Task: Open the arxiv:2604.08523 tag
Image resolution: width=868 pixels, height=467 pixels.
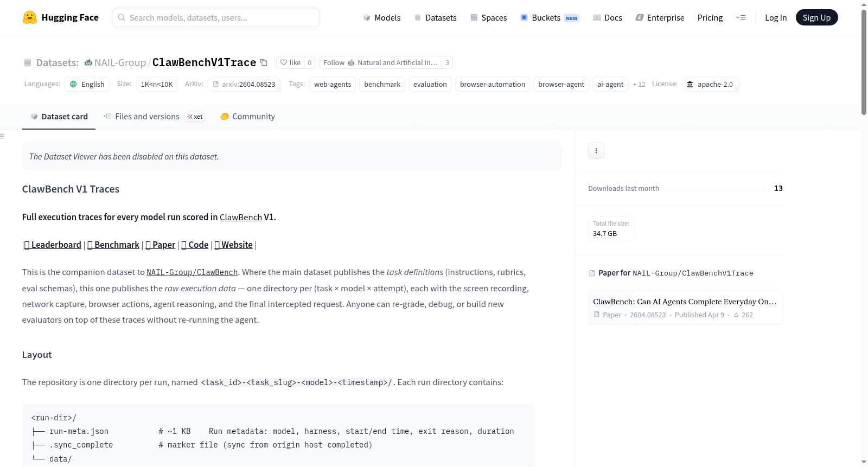Action: point(244,84)
